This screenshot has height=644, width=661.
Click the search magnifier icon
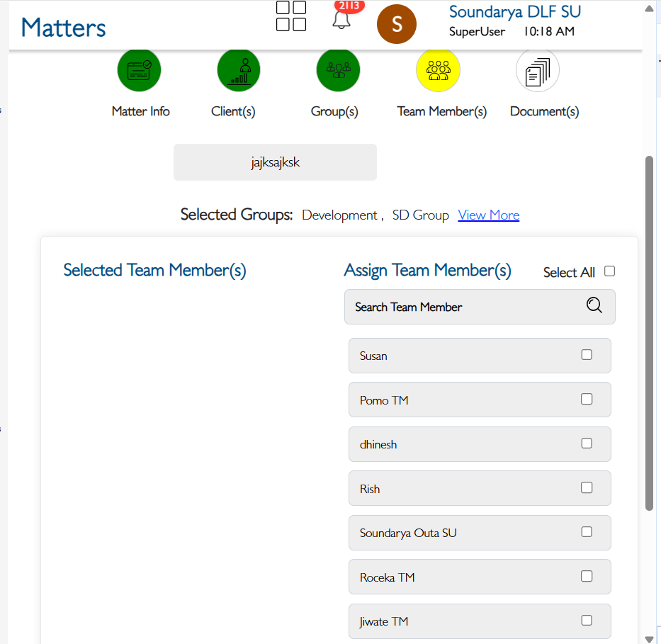pos(594,305)
